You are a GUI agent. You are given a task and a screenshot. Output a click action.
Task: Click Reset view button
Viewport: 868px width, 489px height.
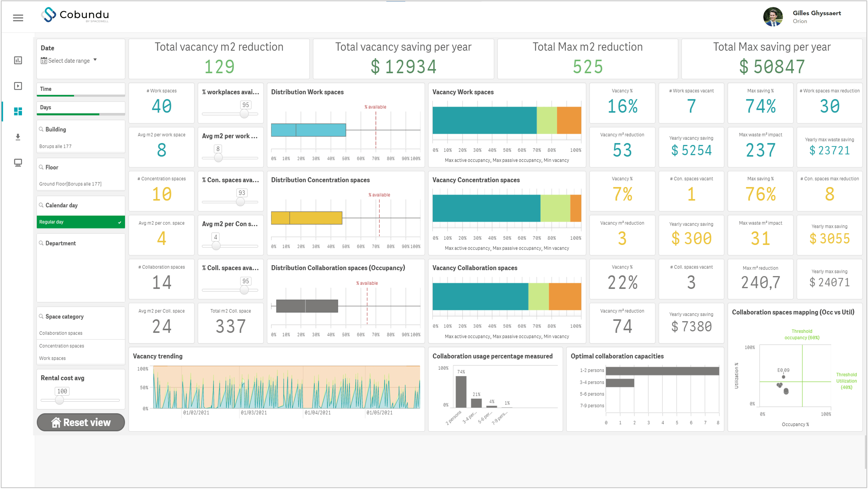tap(81, 422)
